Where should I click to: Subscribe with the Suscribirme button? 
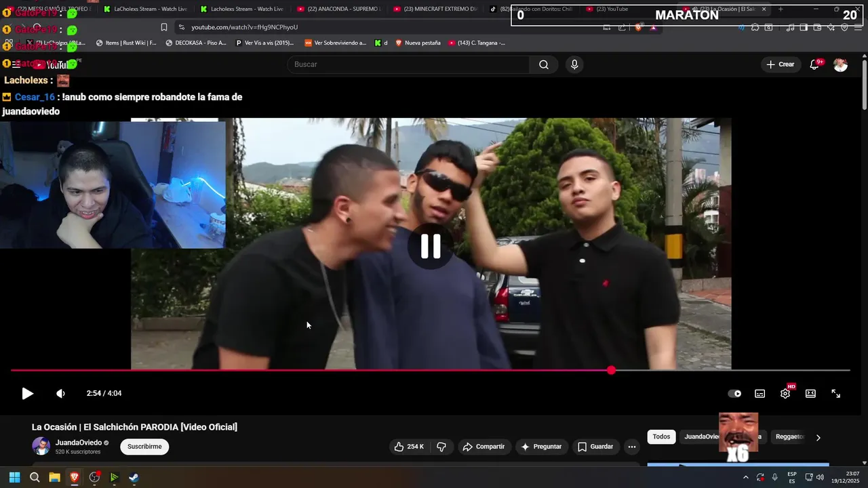tap(144, 447)
